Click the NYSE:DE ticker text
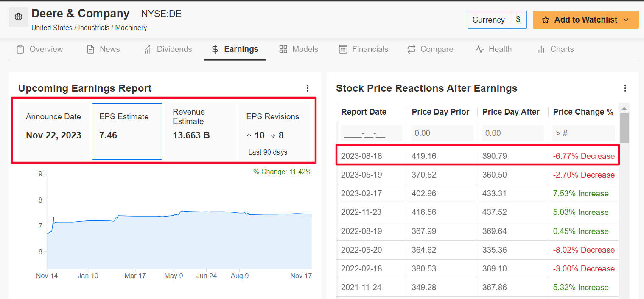The width and height of the screenshot is (644, 299). tap(161, 14)
